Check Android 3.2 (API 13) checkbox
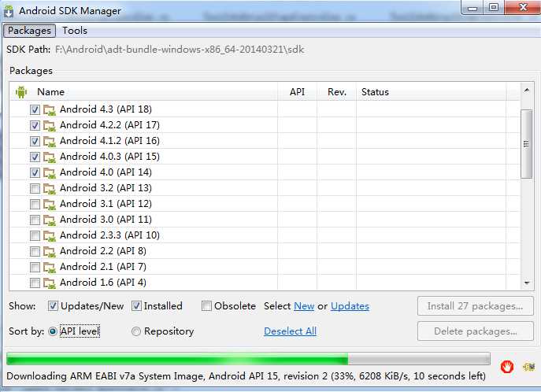Viewport: 541px width, 392px height. 35,189
